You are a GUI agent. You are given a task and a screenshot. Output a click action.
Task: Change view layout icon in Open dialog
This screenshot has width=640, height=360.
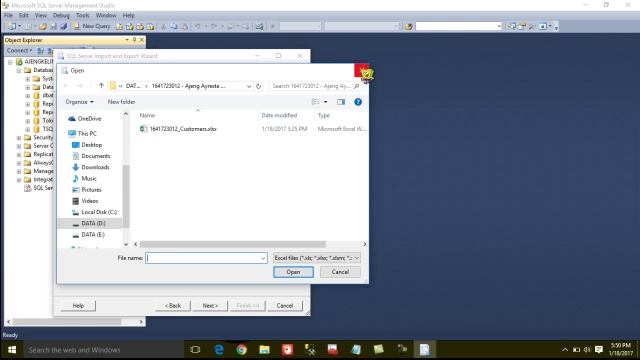click(316, 102)
